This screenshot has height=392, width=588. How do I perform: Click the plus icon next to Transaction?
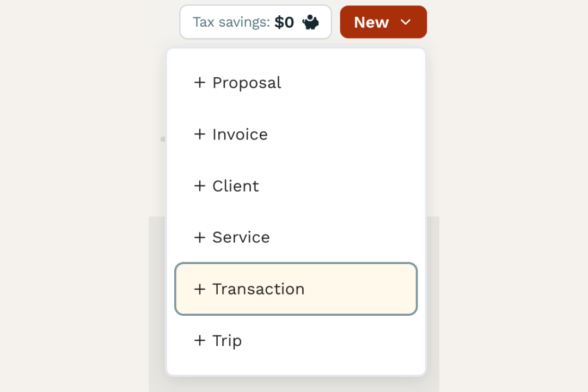point(199,289)
